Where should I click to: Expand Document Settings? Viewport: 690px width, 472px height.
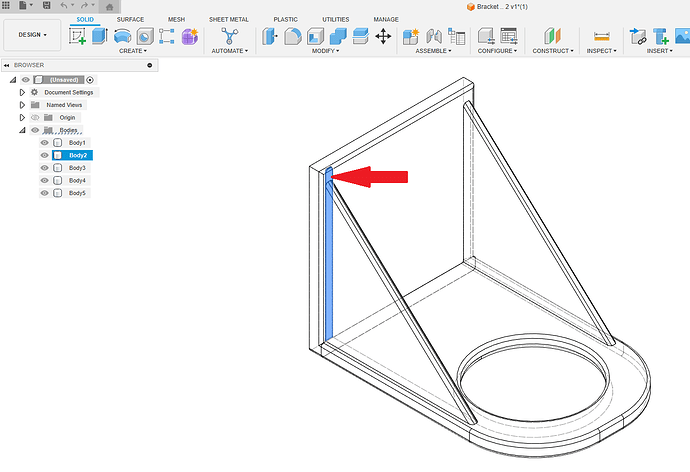[x=22, y=92]
